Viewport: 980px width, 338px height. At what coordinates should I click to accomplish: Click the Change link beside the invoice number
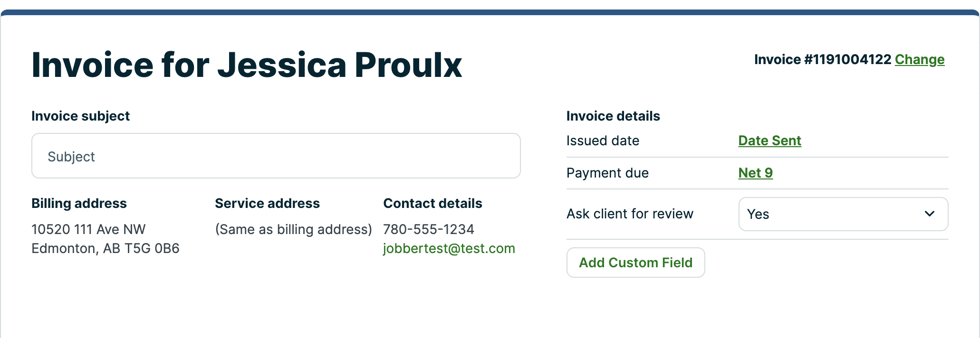pos(919,60)
